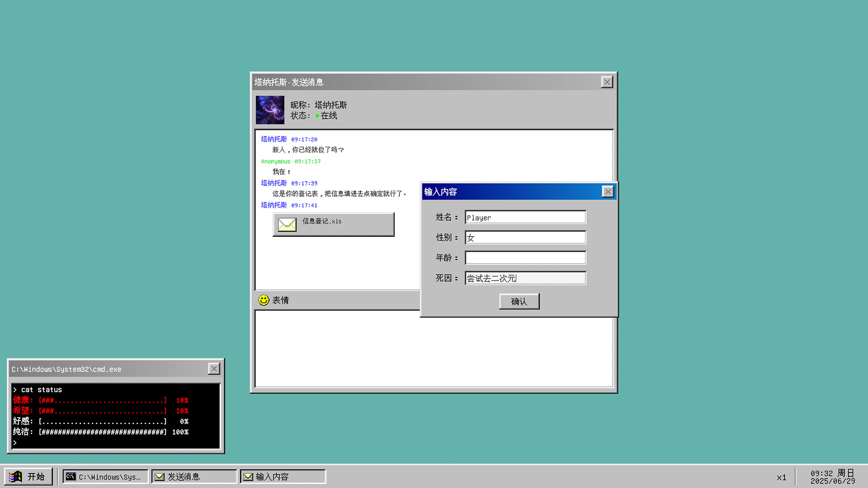Close the 输入内容 dialog
Viewport: 868px width, 488px height.
(x=608, y=192)
